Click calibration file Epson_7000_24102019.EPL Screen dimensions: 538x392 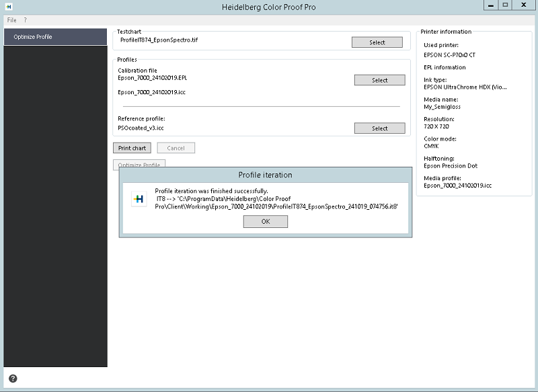pyautogui.click(x=153, y=78)
